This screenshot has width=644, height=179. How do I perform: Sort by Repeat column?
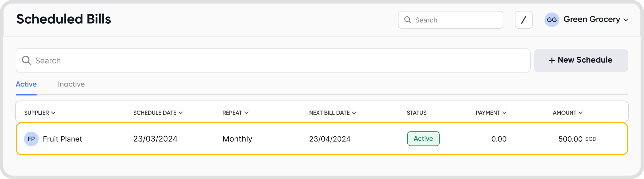pos(235,113)
